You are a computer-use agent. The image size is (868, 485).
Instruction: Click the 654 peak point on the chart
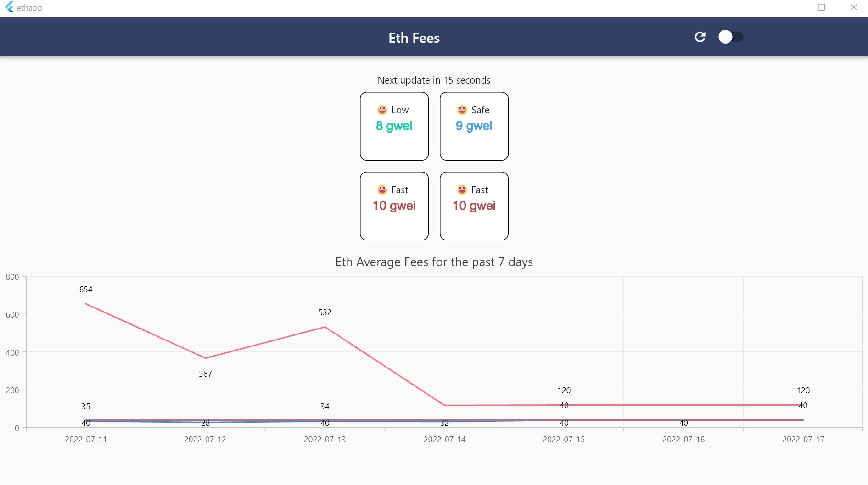pos(86,304)
